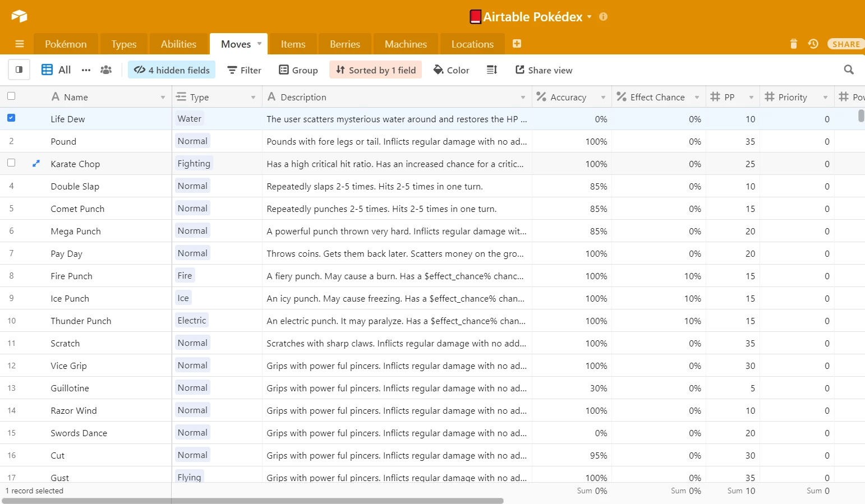Open the Filter options
Screen dimensions: 865x504
tap(244, 70)
